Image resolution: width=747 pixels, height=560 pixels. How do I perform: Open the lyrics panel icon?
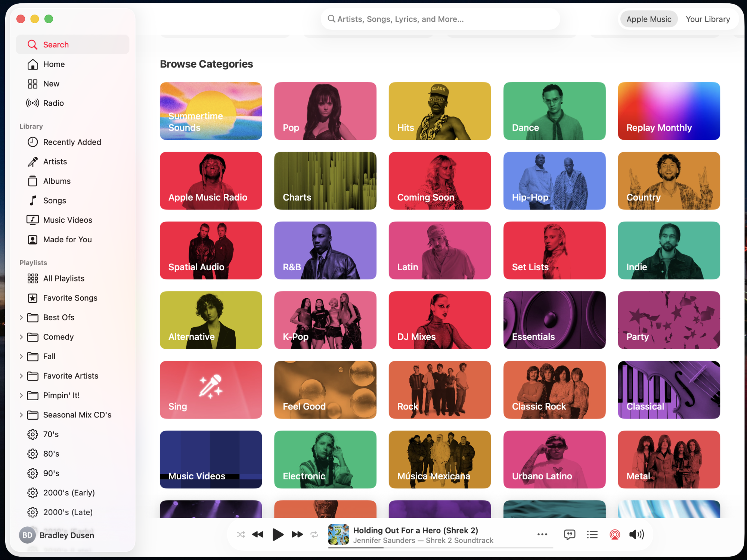(569, 535)
